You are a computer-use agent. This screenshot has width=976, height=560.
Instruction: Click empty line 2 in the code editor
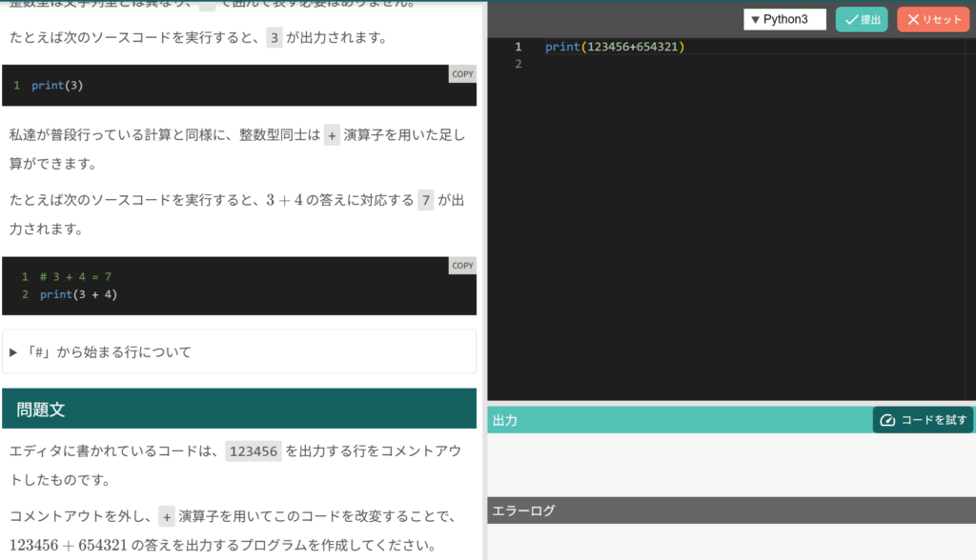pos(667,64)
